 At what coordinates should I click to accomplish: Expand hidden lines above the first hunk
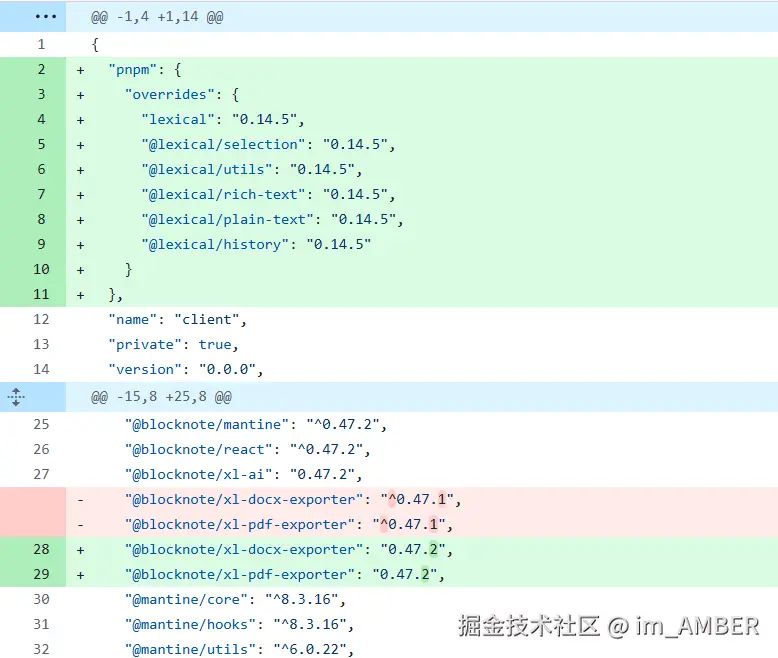[33, 17]
